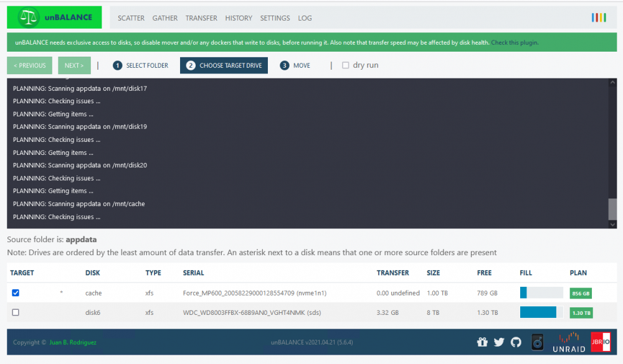Click the 'Scanning appdata on /mnt/disk19' log line
Image resolution: width=623 pixels, height=364 pixels.
click(80, 127)
